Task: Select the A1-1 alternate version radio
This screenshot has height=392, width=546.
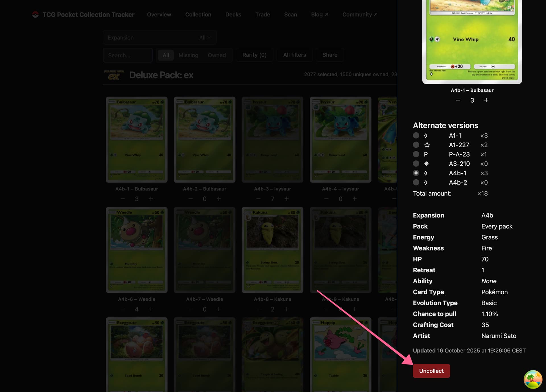Action: (416, 135)
